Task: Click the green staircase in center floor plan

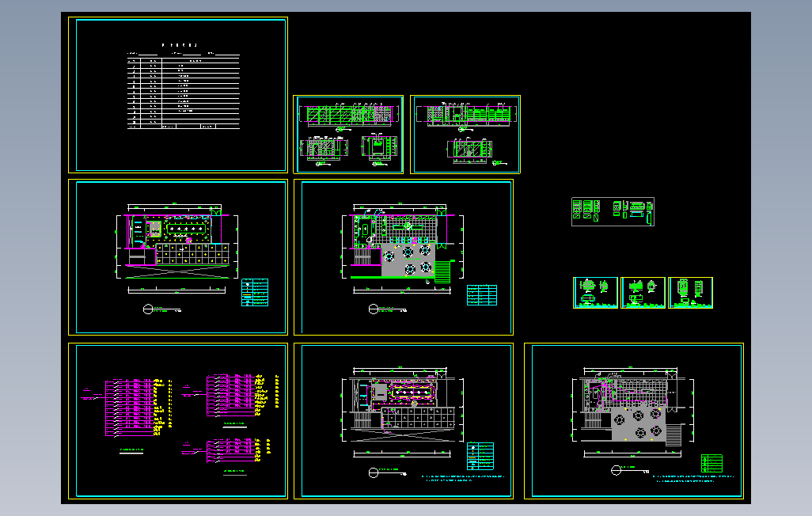Action: [x=442, y=272]
